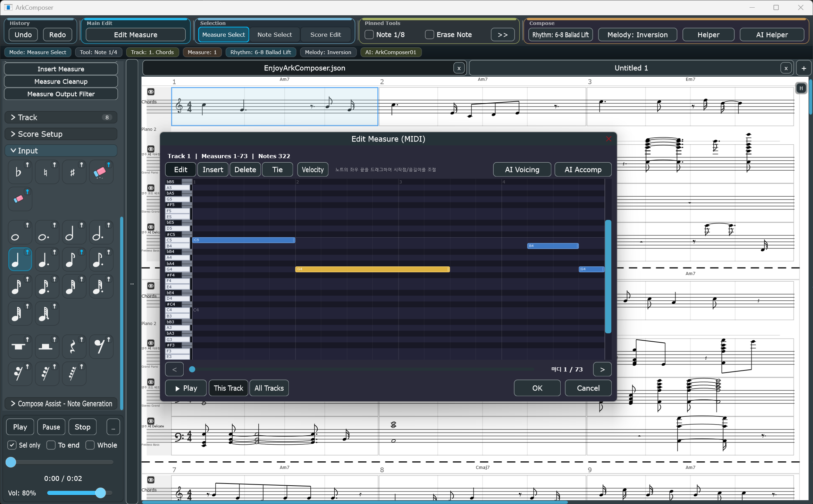The height and width of the screenshot is (504, 813).
Task: Select the sharp accidental tool
Action: [x=74, y=172]
